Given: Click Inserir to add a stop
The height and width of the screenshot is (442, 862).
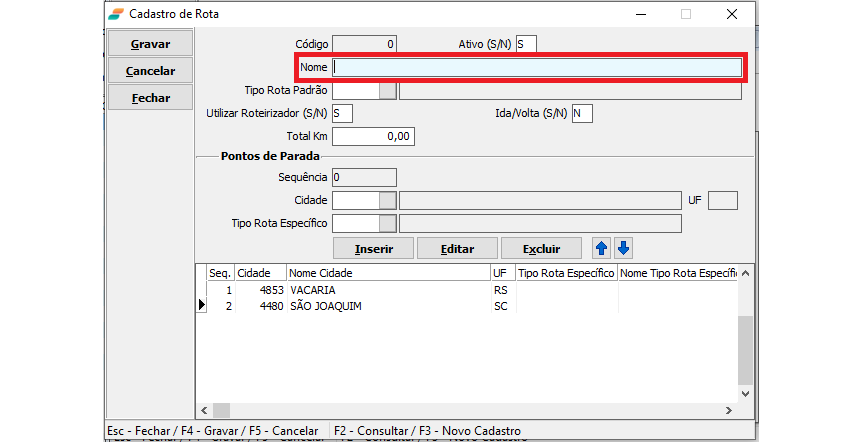Looking at the screenshot, I should click(373, 248).
